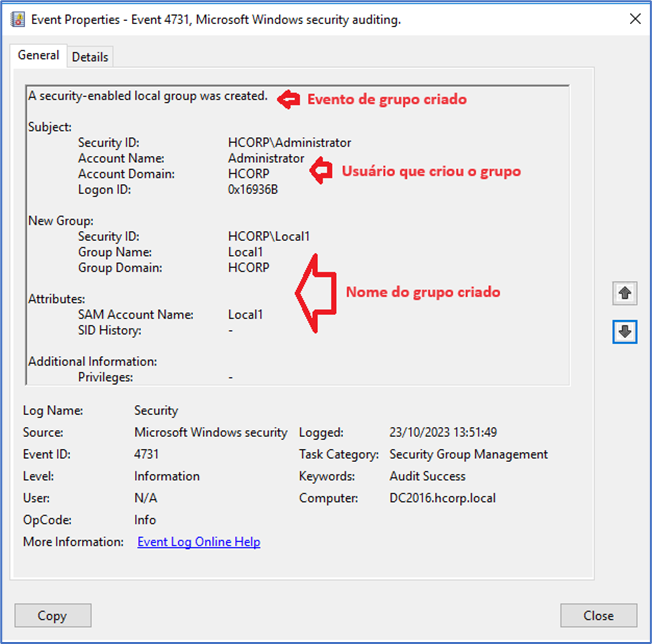Click the up arrow for previous event
Image resolution: width=652 pixels, height=644 pixels.
pyautogui.click(x=625, y=293)
